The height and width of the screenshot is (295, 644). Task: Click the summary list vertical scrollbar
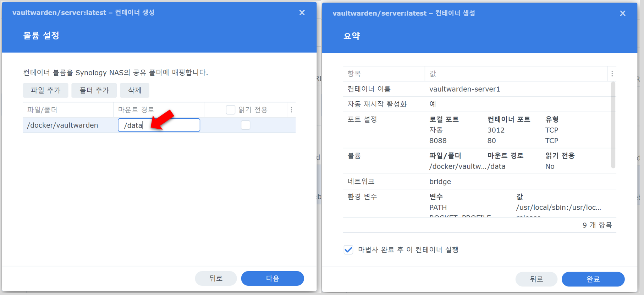click(x=613, y=125)
